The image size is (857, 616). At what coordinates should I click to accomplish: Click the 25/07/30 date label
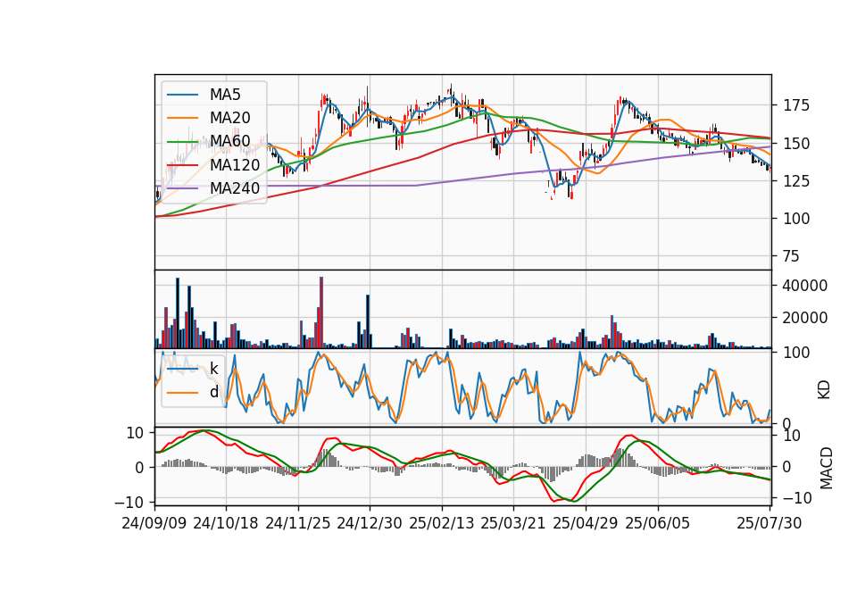point(770,523)
